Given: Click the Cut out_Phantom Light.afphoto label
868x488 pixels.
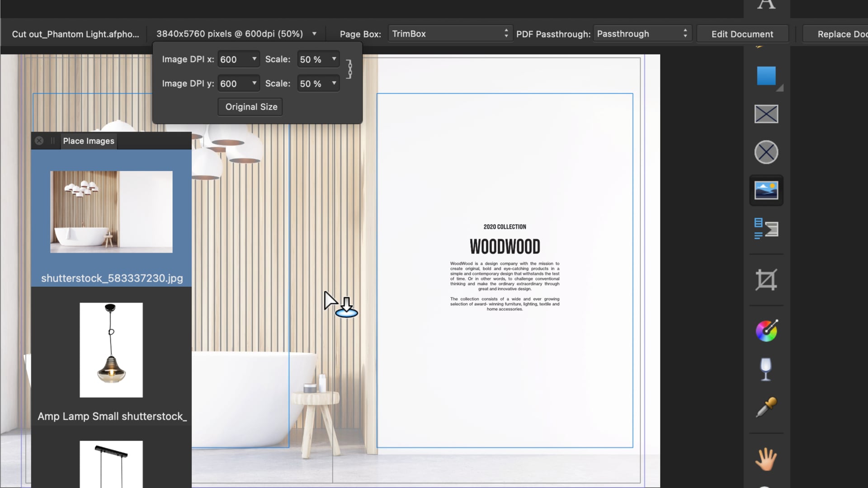Looking at the screenshot, I should pos(75,34).
